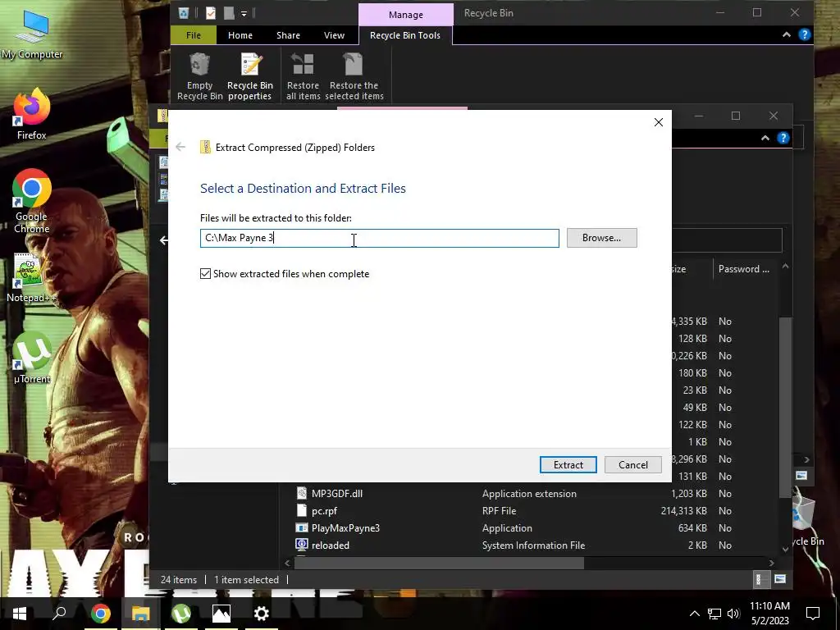Click Restore all items

pyautogui.click(x=303, y=76)
